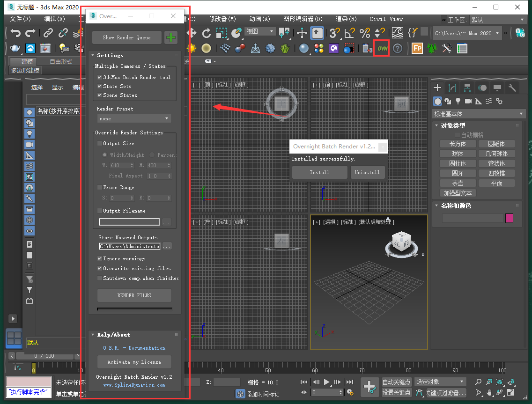Open the Modify panel wrench icon

(512, 88)
